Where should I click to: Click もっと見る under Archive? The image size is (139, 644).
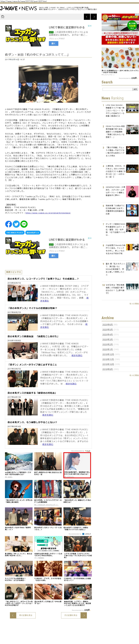coord(134,375)
